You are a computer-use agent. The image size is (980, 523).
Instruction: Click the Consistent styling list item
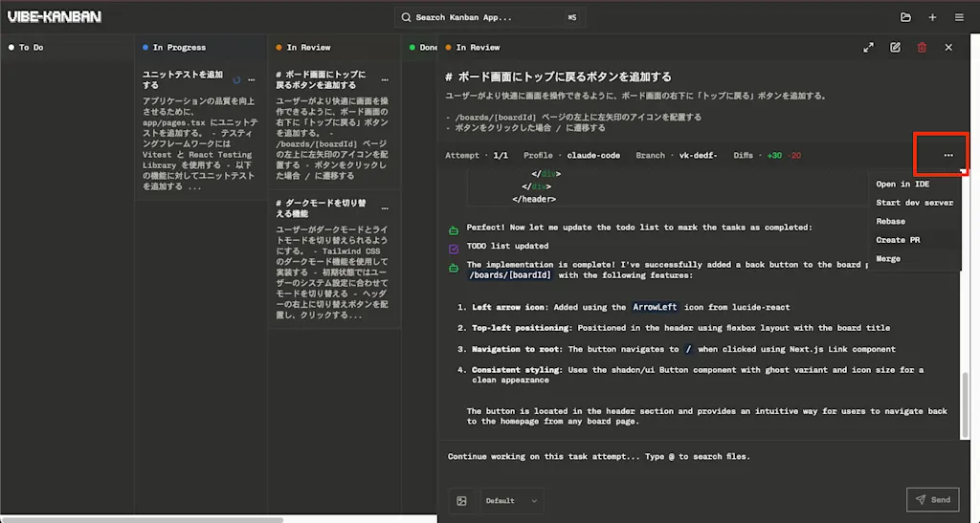pos(691,375)
